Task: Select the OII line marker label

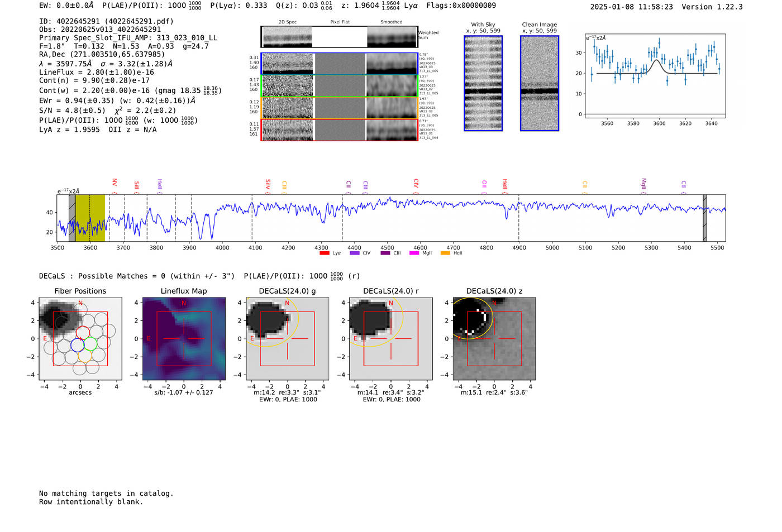Action: [x=484, y=184]
